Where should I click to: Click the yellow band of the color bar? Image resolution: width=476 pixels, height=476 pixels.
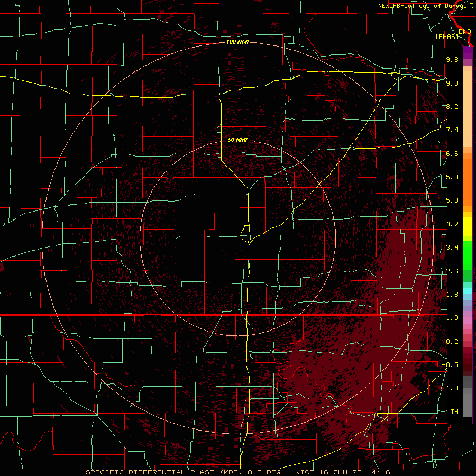[467, 226]
